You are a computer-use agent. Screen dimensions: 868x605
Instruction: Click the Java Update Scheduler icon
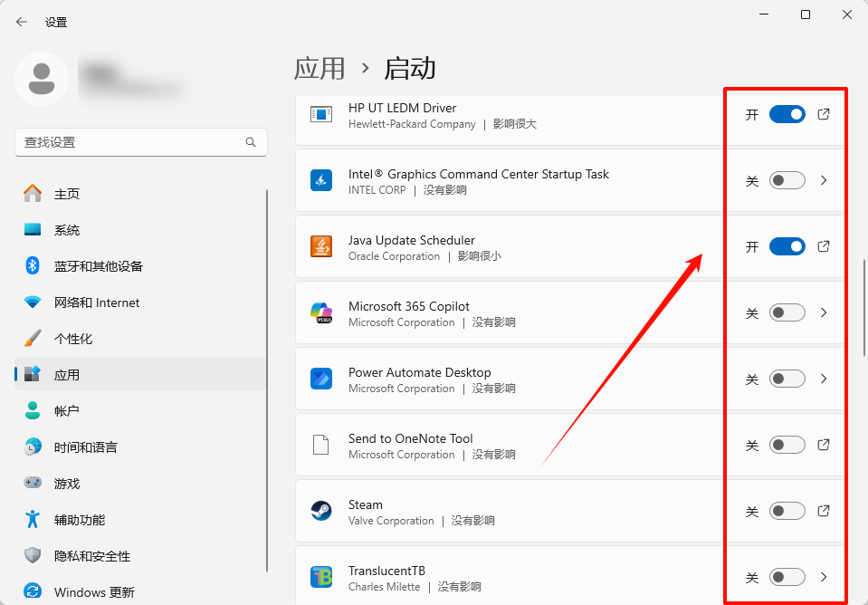coord(321,246)
